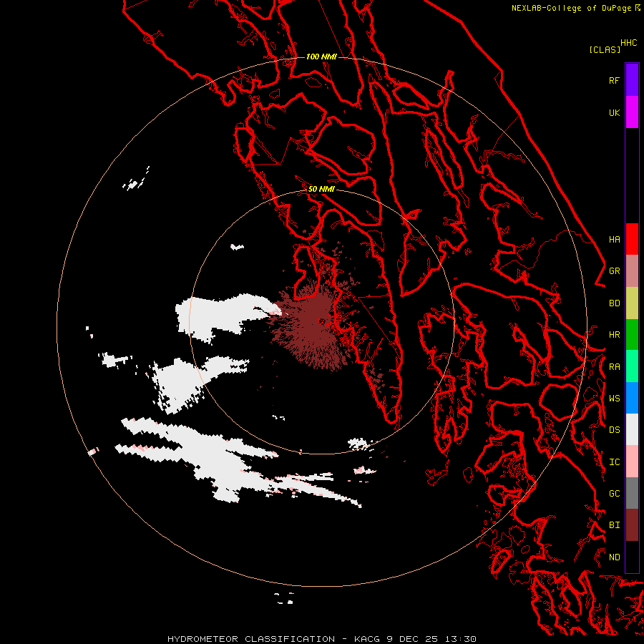Click the IC pink legend swatch
Viewport: 644px width, 644px height.
(x=632, y=462)
